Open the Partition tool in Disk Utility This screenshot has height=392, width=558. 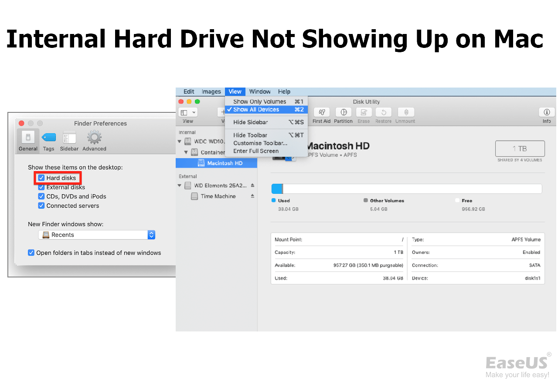(343, 114)
